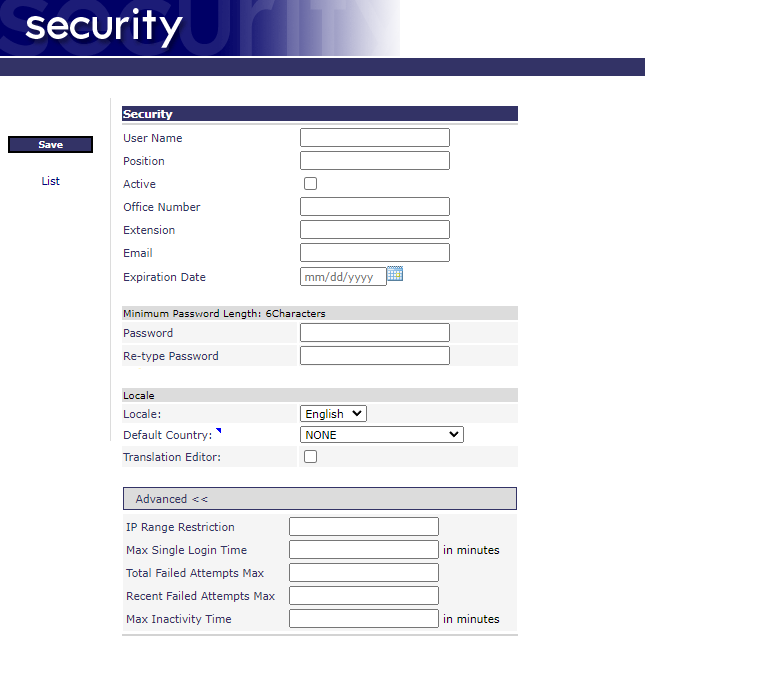
Task: Select the Office Number field
Action: point(374,207)
